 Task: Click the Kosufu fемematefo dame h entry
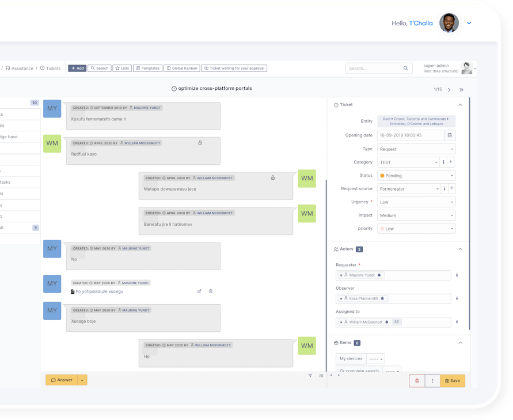tap(143, 116)
